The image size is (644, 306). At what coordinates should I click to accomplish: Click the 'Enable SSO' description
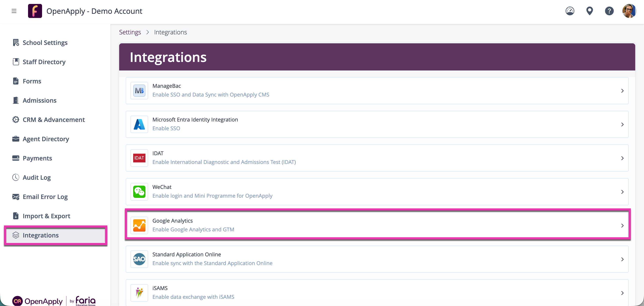coord(166,128)
